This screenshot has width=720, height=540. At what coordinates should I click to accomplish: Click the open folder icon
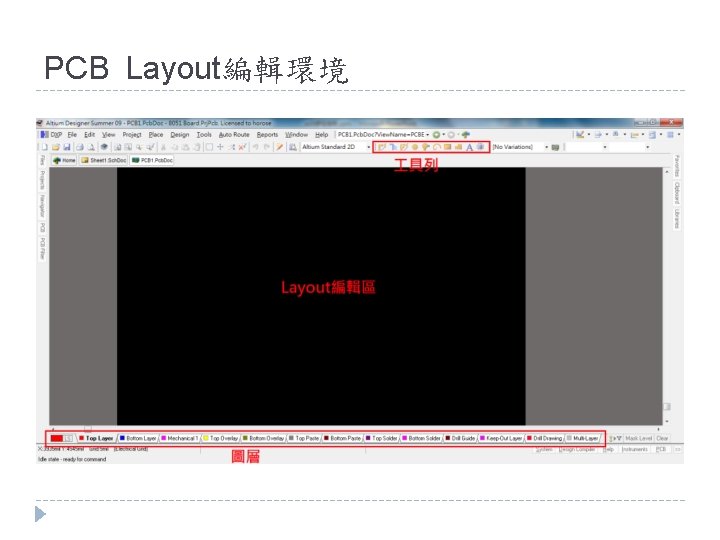point(56,147)
